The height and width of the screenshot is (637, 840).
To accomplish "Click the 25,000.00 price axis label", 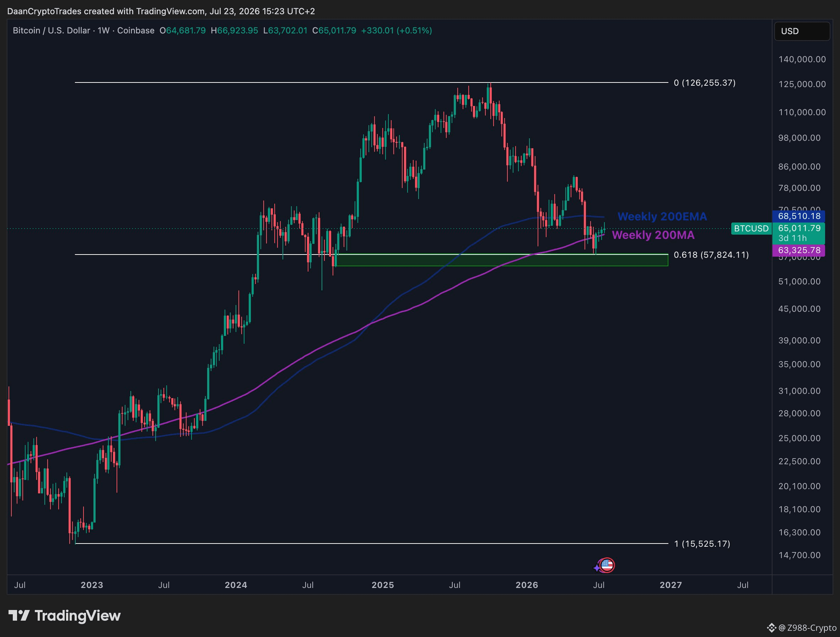I will click(x=799, y=438).
